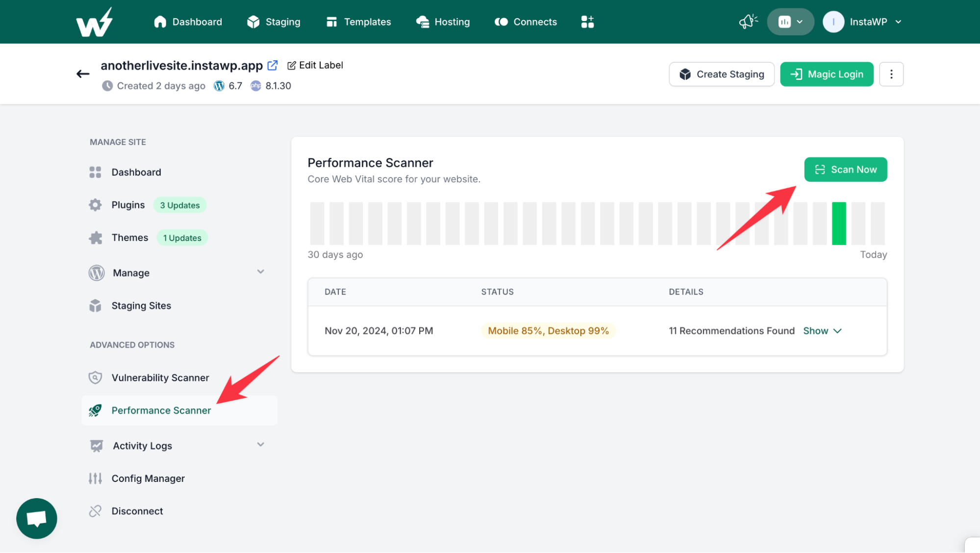The height and width of the screenshot is (553, 980).
Task: Open announcements megaphone icon
Action: 748,22
